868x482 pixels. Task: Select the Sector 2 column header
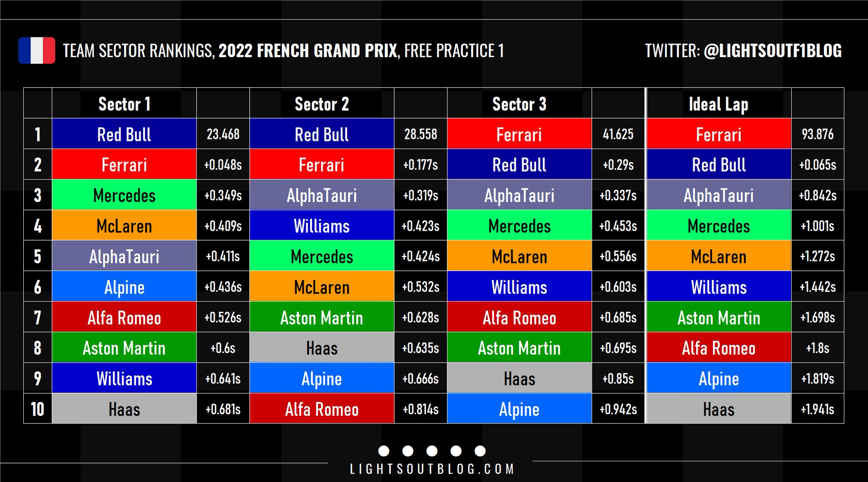tap(322, 104)
